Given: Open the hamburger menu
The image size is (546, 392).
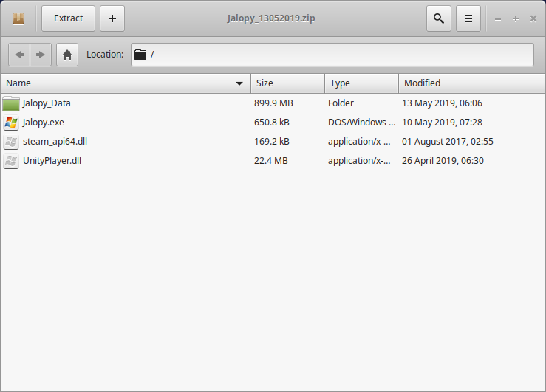Looking at the screenshot, I should coord(468,18).
